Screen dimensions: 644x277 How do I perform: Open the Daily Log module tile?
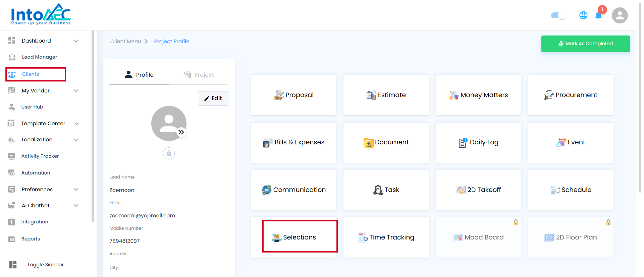(x=478, y=142)
